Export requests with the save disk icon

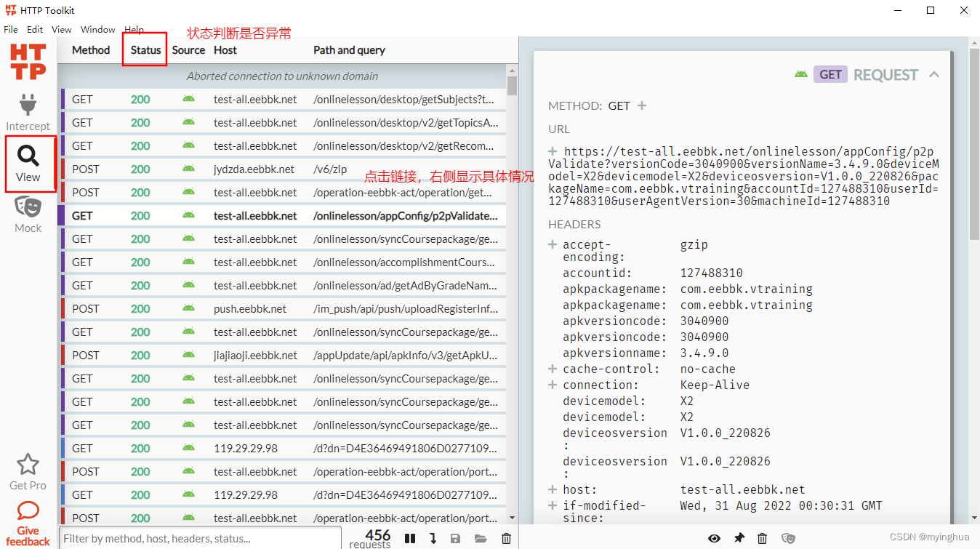[455, 539]
